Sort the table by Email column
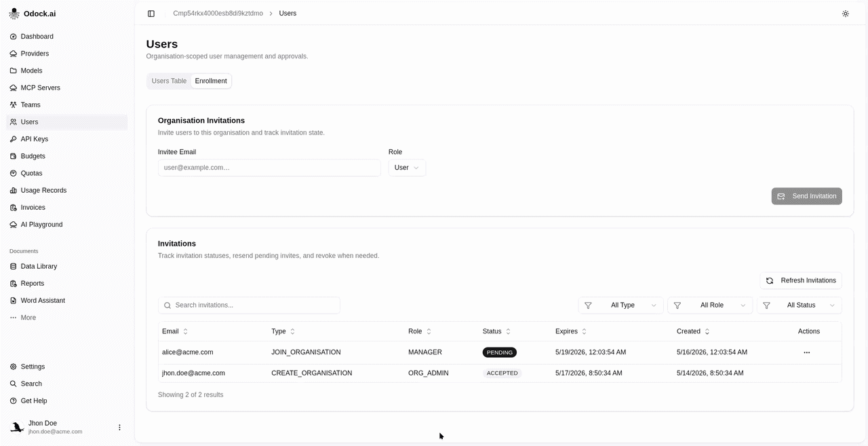868x446 pixels. pyautogui.click(x=175, y=331)
